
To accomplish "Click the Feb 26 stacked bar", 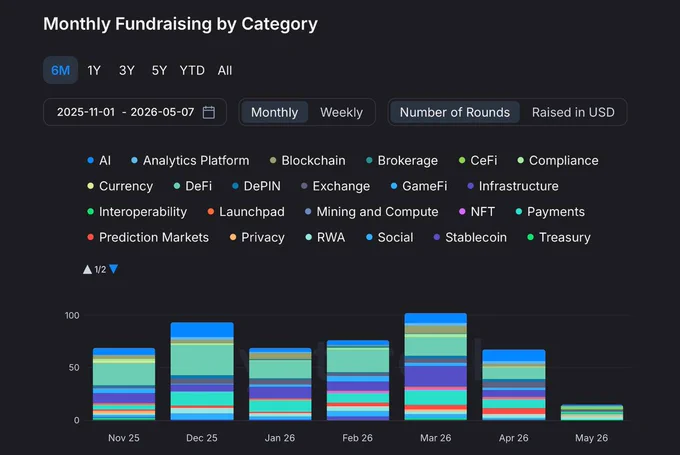I will point(358,380).
